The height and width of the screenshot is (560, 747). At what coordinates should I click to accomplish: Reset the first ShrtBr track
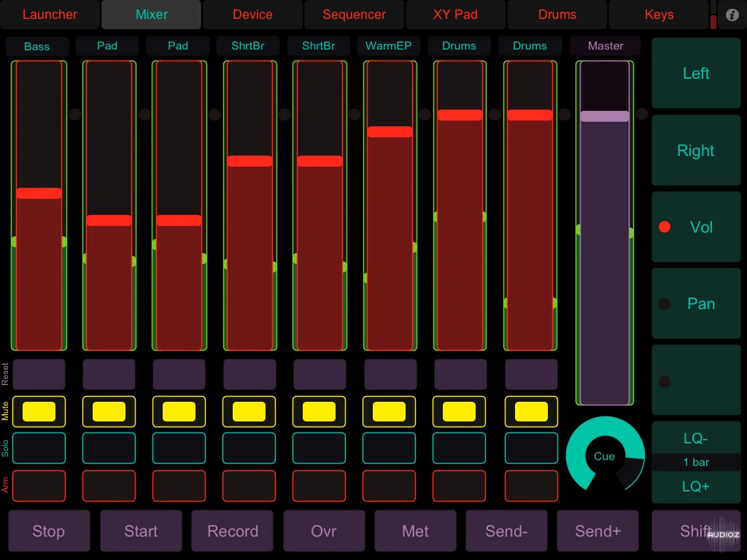pos(249,374)
